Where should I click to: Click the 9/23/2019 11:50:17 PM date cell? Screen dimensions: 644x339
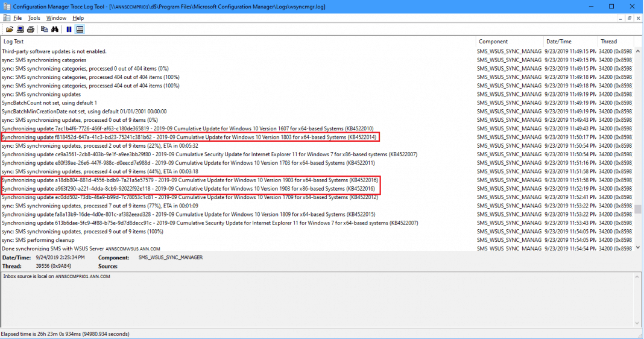(x=570, y=138)
